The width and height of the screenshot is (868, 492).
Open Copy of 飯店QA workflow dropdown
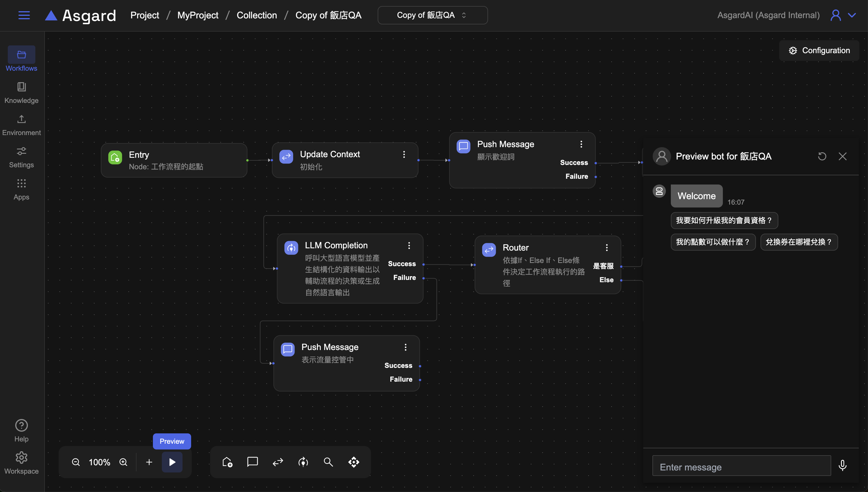[x=432, y=15]
